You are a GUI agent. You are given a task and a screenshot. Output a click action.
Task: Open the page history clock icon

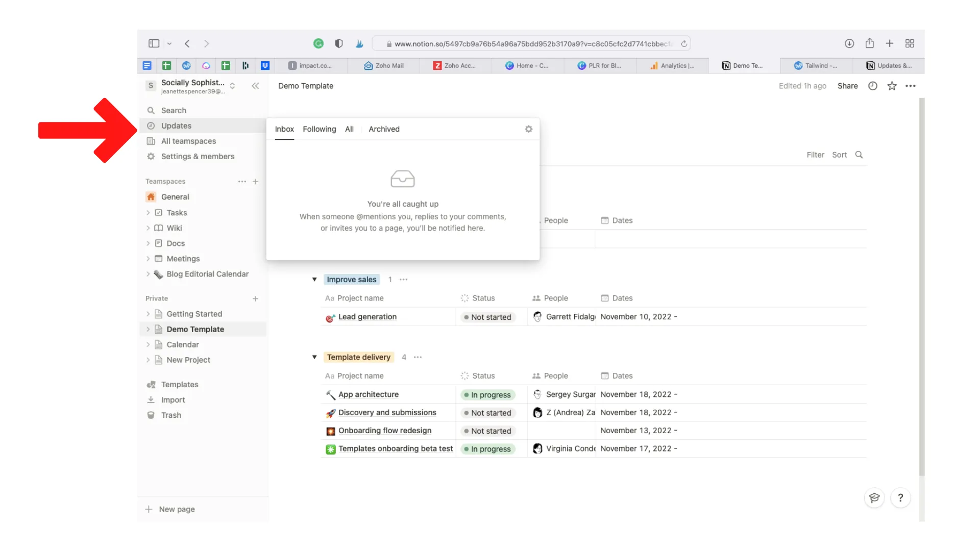[x=872, y=86]
